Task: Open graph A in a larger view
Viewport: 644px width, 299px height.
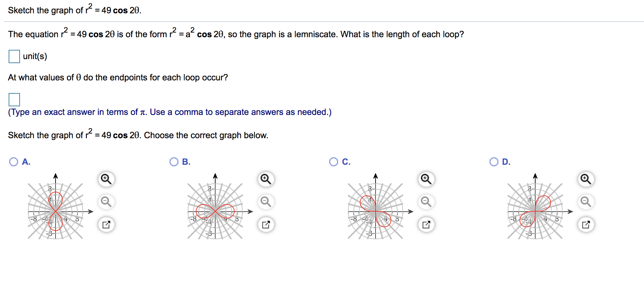Action: click(x=106, y=225)
